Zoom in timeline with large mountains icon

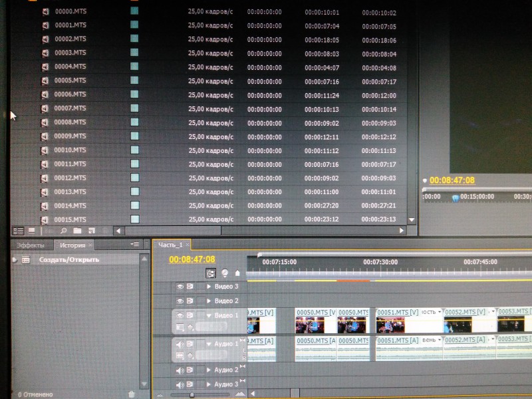click(240, 394)
